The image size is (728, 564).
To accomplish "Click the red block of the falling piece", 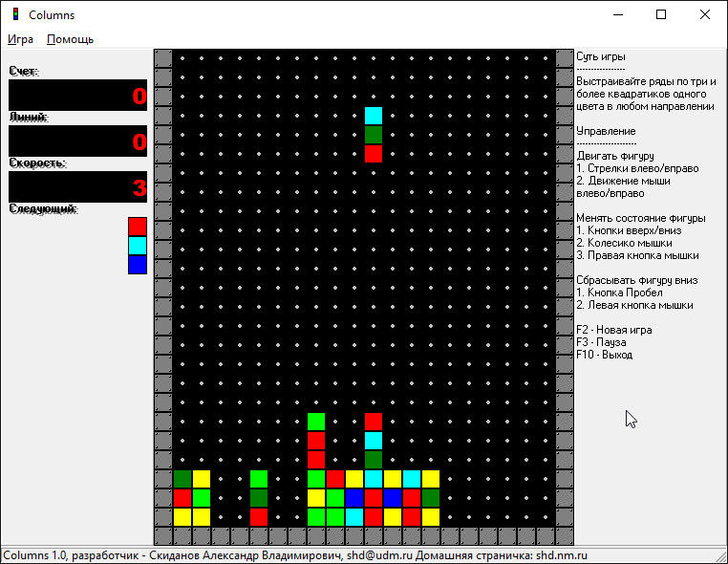I will (x=374, y=154).
